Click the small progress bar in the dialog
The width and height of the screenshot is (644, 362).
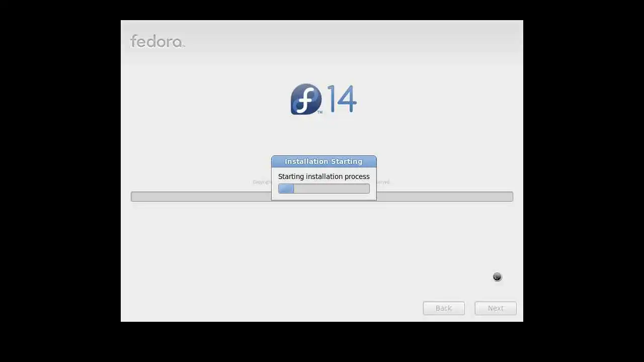point(324,189)
